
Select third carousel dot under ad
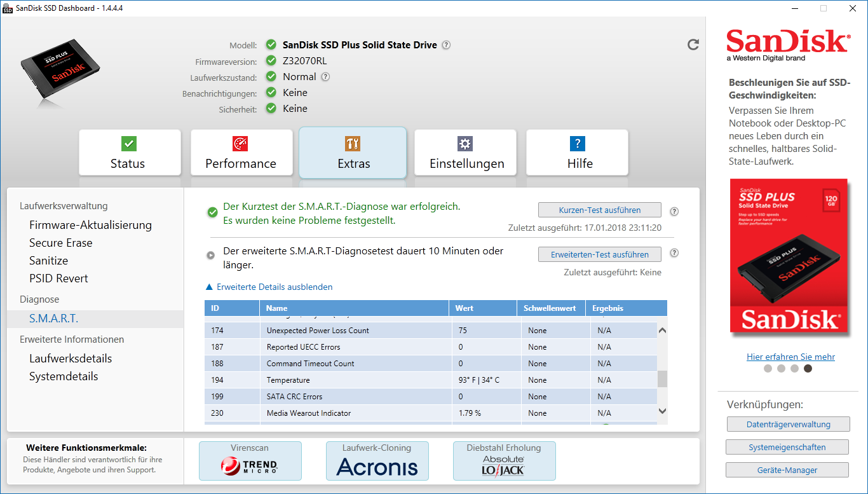coord(794,368)
